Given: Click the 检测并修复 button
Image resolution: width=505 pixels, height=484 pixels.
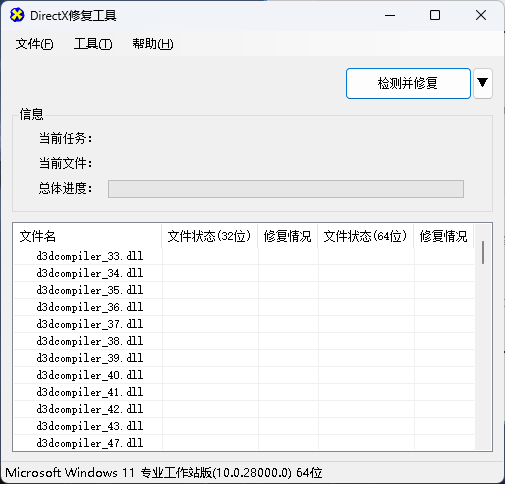Looking at the screenshot, I should pos(408,83).
